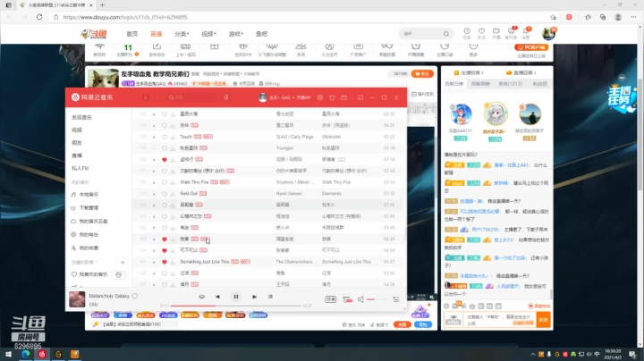The height and width of the screenshot is (361, 644).
Task: Download the Touch song via download icon
Action: (x=173, y=137)
